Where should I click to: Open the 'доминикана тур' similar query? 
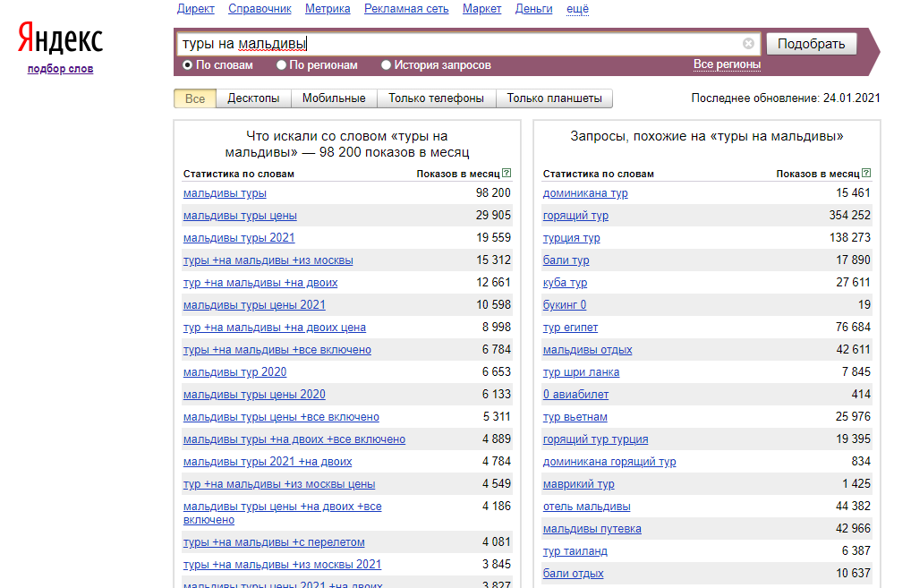[x=585, y=193]
